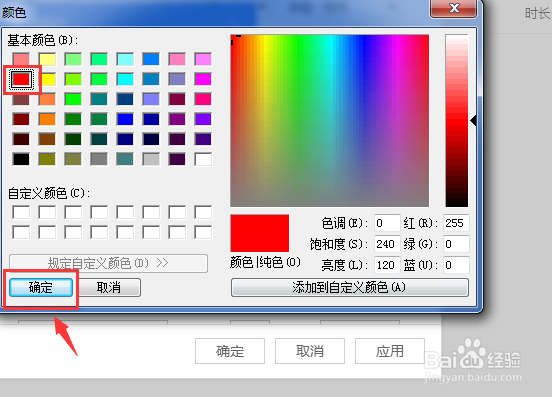The height and width of the screenshot is (397, 552).
Task: Select the hot pink swatch in third row
Action: point(203,99)
